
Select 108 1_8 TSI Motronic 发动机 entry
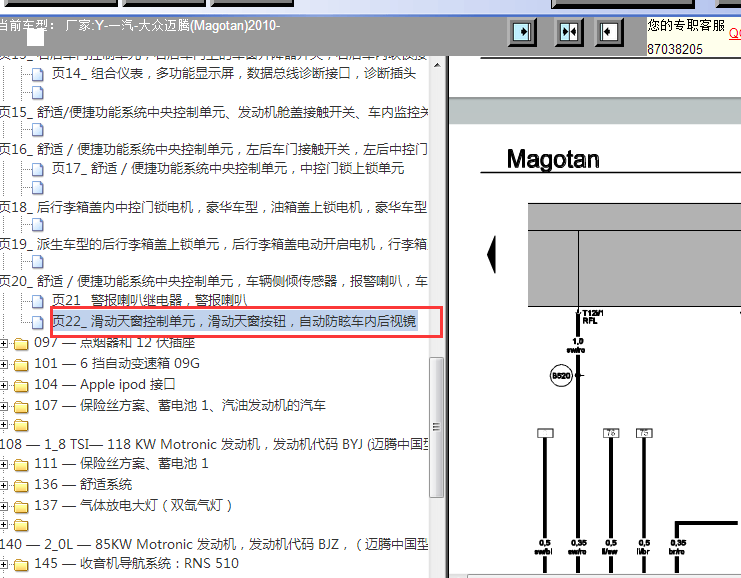pyautogui.click(x=214, y=444)
